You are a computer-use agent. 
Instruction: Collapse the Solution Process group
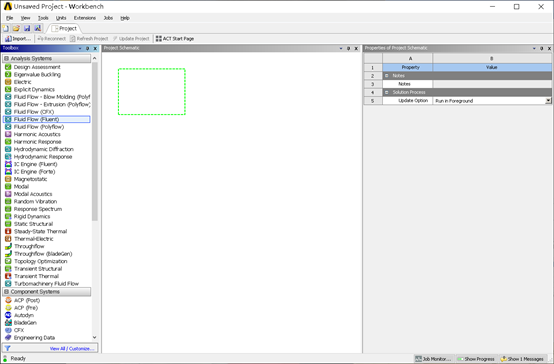387,92
